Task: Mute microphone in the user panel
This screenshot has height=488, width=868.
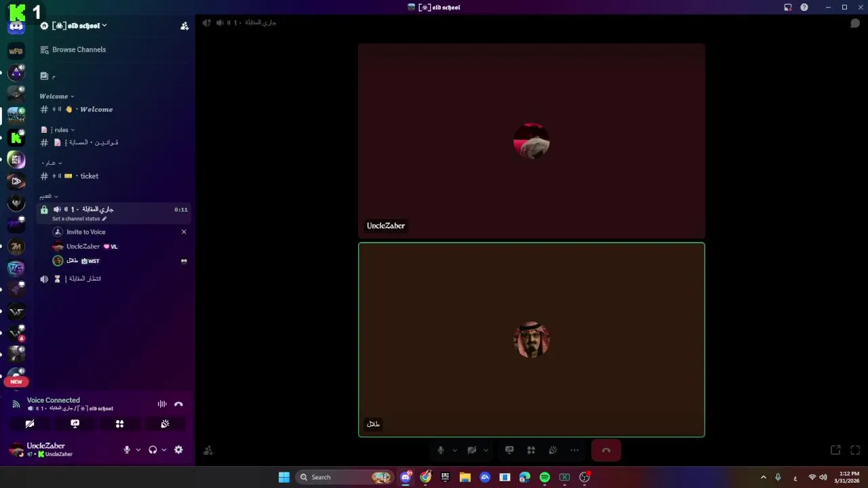Action: pyautogui.click(x=127, y=449)
